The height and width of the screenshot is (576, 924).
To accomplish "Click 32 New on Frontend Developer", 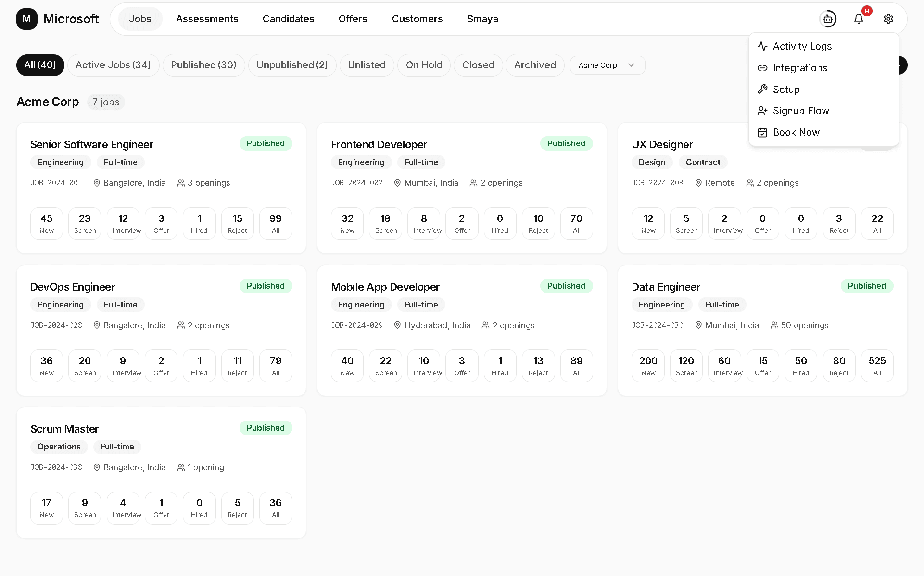I will (x=347, y=223).
